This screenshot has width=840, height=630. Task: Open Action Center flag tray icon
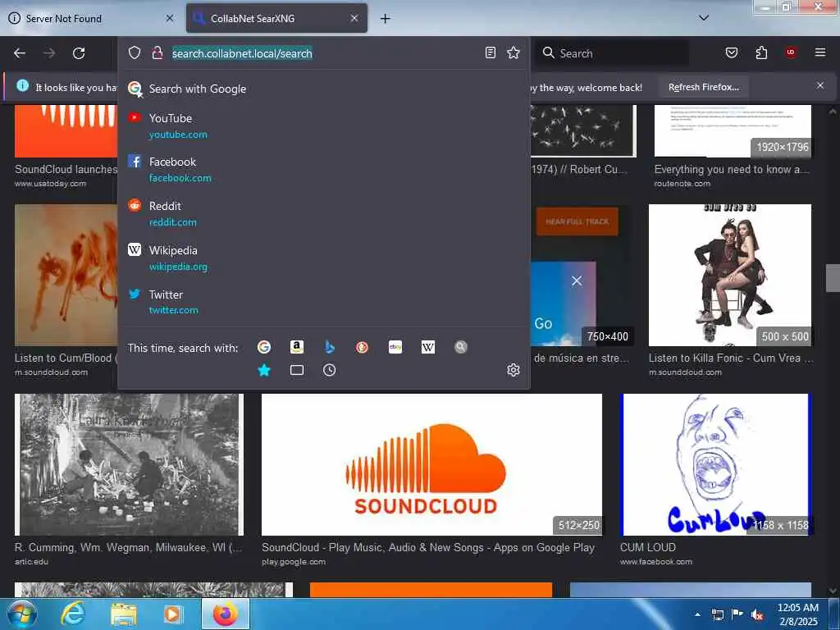(x=737, y=614)
